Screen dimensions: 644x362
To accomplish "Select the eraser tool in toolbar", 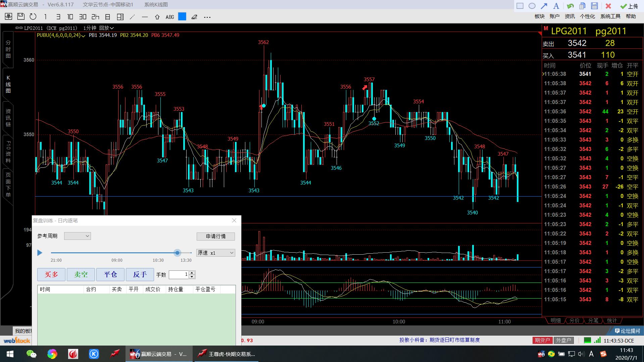I will click(x=194, y=16).
